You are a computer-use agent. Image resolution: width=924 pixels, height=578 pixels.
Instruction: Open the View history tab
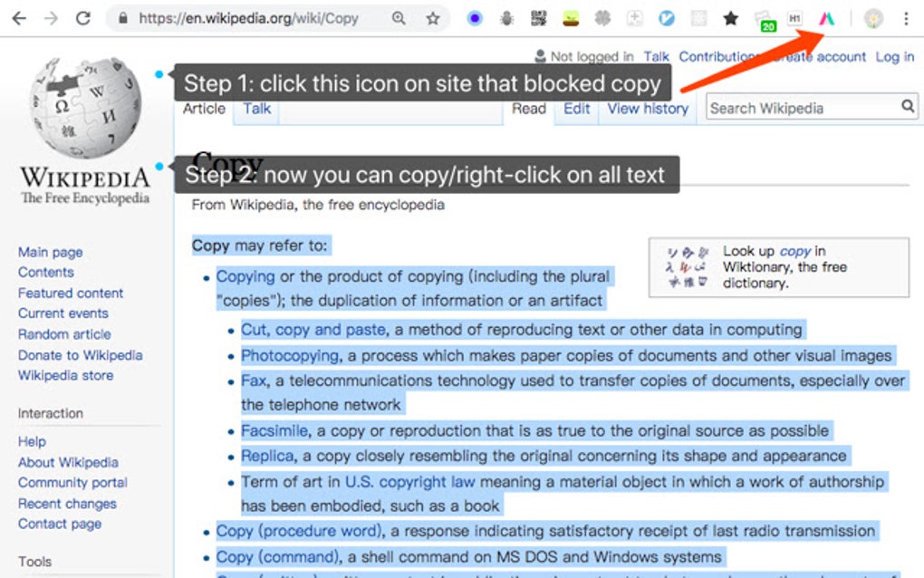click(x=648, y=109)
